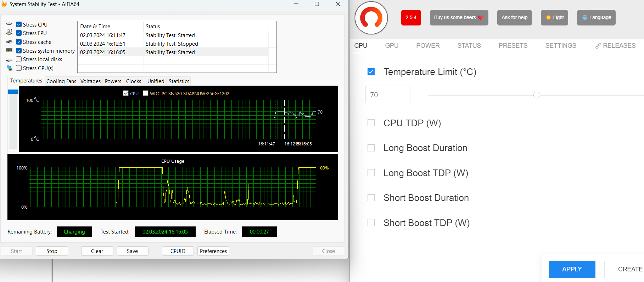
Task: Click the 123 icon beside Stress FPU
Action: point(9,32)
